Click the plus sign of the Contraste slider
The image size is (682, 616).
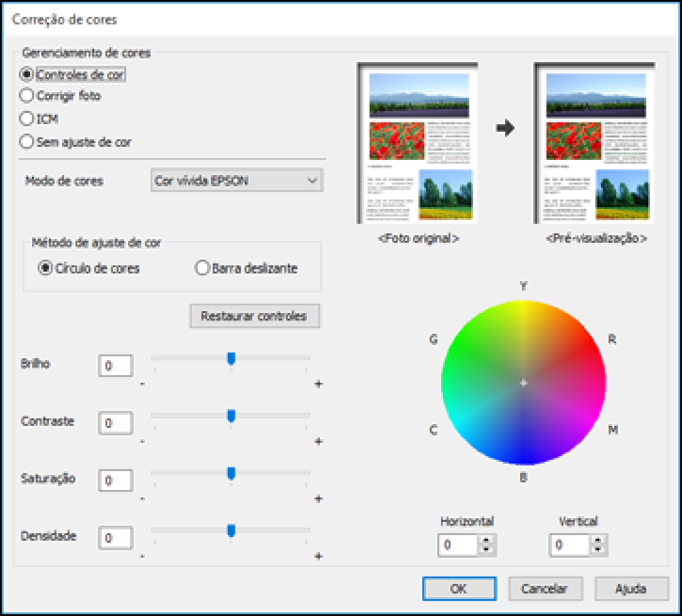319,441
